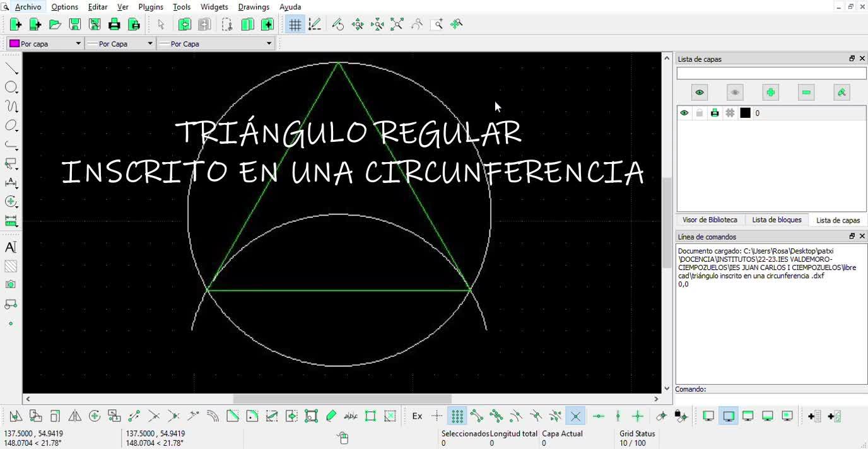Screen dimensions: 868x449
Task: Choose the Ellipse drawing tool
Action: 11,125
